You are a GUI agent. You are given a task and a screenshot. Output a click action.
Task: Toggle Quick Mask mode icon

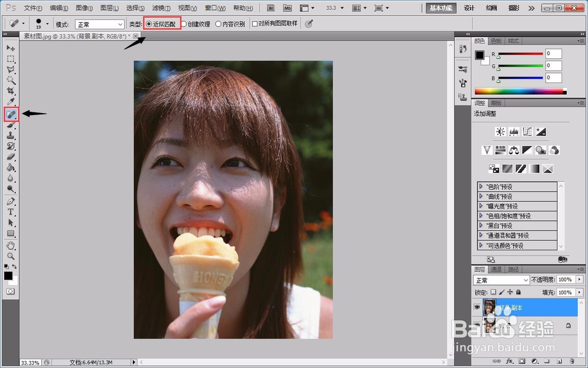tap(11, 291)
